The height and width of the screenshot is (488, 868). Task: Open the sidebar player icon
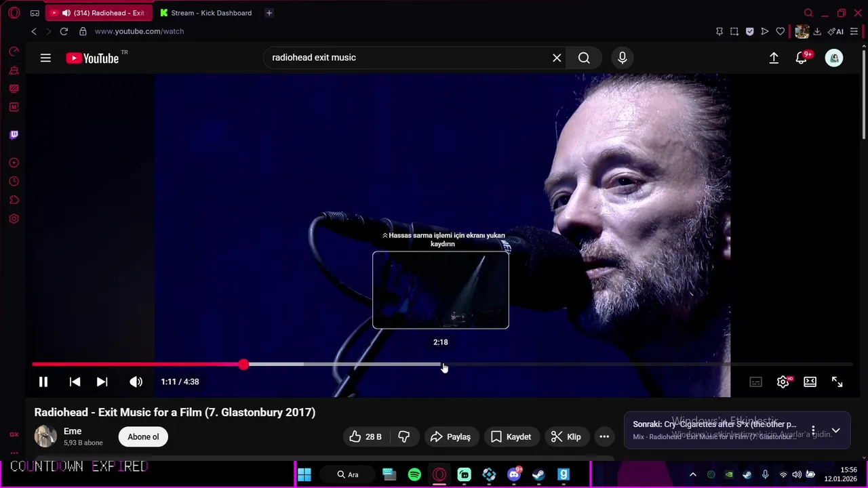coord(14,163)
